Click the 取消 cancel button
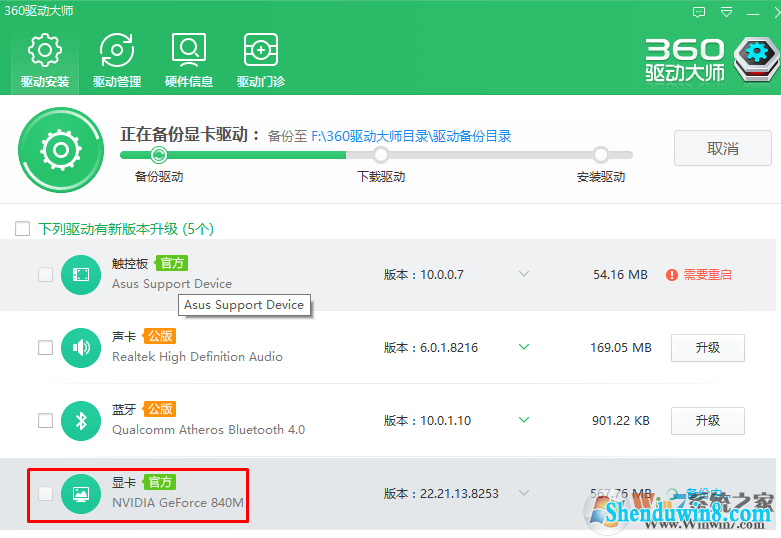This screenshot has height=538, width=781. click(x=723, y=148)
